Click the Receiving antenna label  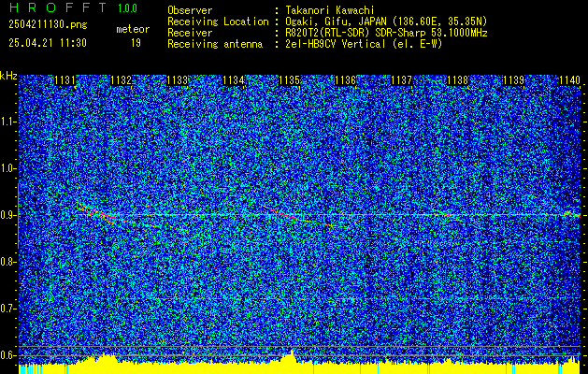pos(215,44)
